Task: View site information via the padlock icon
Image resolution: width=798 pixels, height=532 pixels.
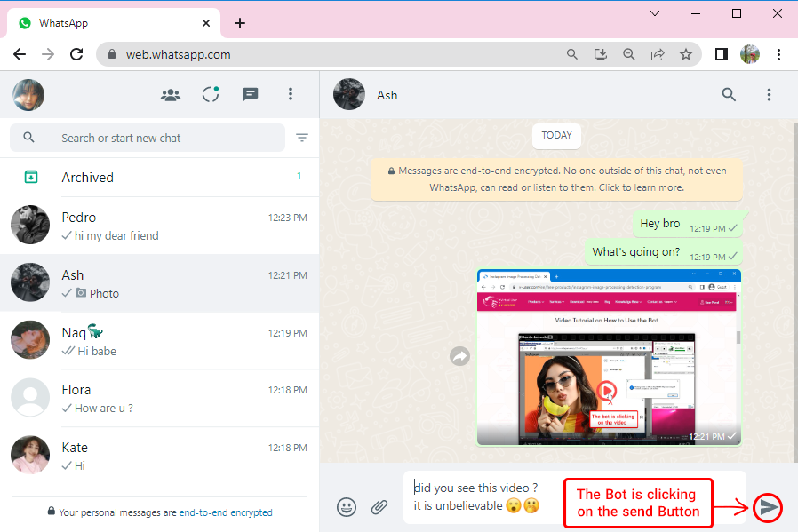Action: [112, 54]
